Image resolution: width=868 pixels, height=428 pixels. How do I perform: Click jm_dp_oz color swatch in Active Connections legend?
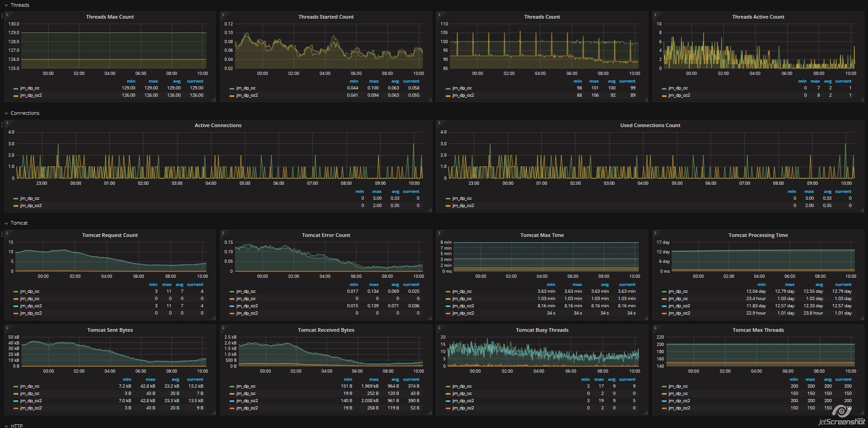pos(16,199)
